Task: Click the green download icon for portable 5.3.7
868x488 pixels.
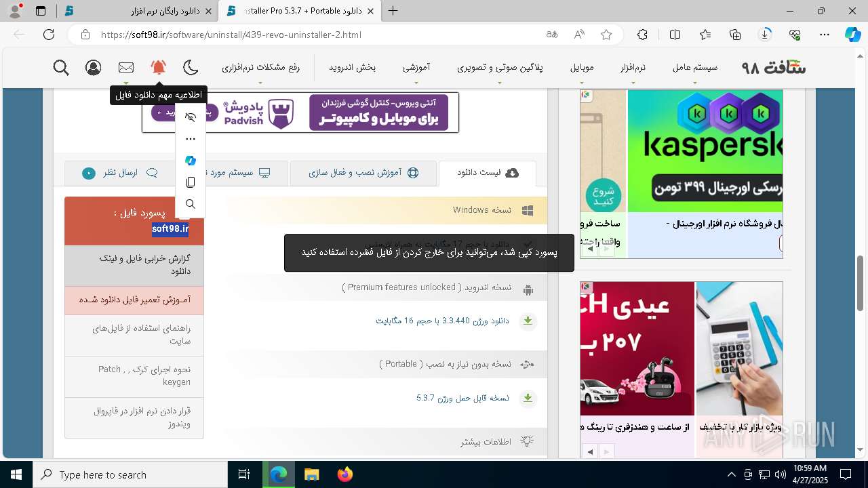Action: [x=528, y=398]
